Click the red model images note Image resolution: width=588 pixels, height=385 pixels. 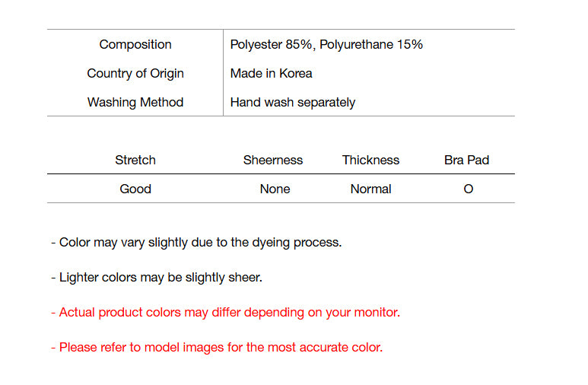click(217, 347)
